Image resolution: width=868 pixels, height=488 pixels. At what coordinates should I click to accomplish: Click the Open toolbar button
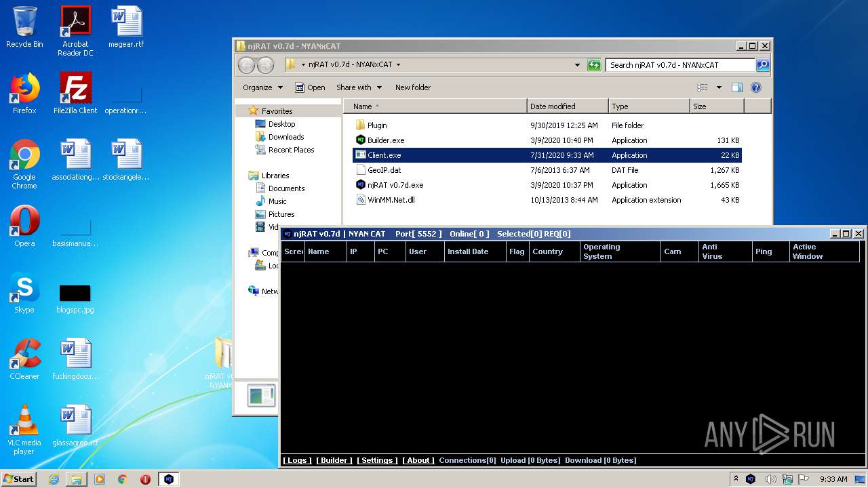[310, 87]
